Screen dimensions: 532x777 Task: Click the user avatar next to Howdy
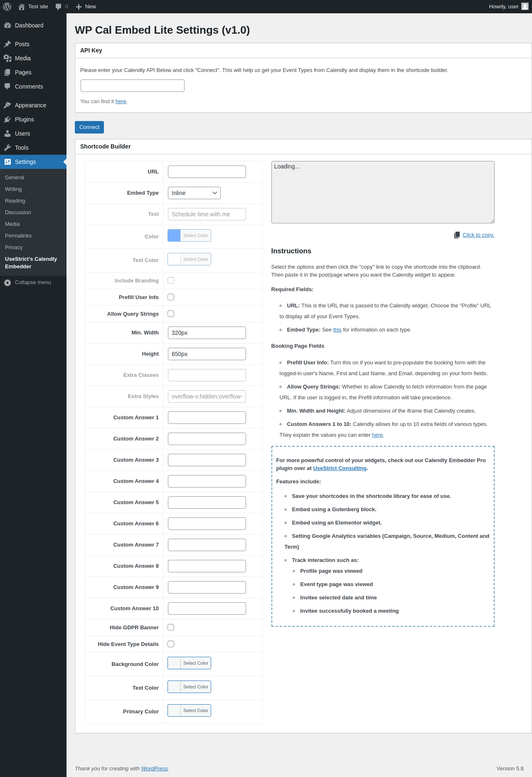[525, 7]
